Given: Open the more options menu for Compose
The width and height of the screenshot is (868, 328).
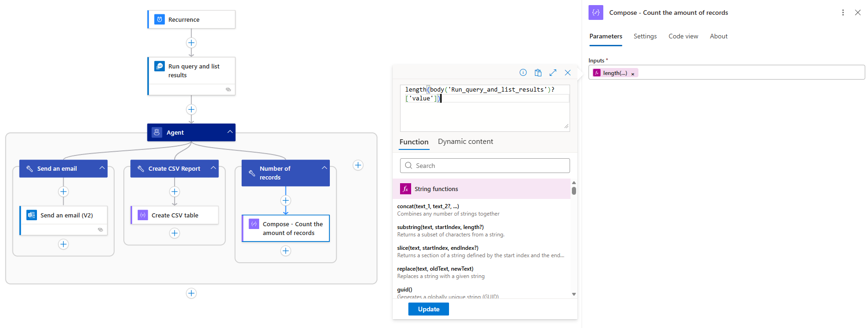Looking at the screenshot, I should click(843, 12).
